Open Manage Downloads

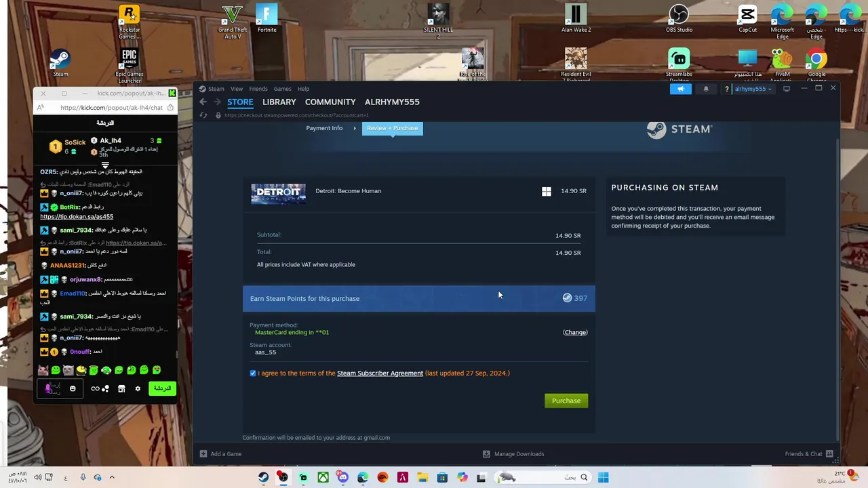click(513, 454)
